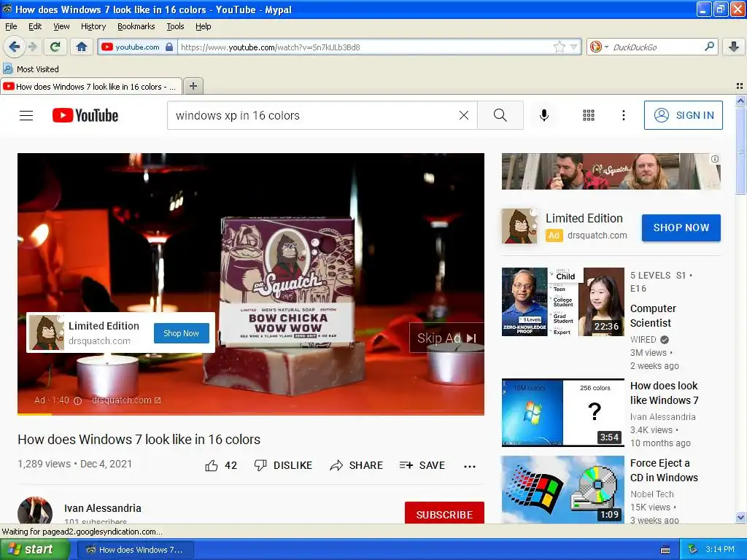Reload the page with the refresh icon
Screen dimensions: 747x560
point(55,47)
